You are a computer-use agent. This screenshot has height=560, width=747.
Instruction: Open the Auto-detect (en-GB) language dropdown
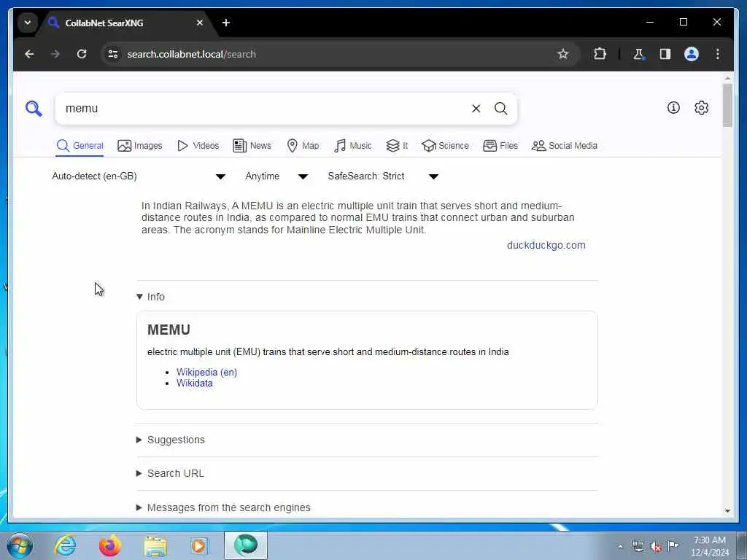pos(139,176)
